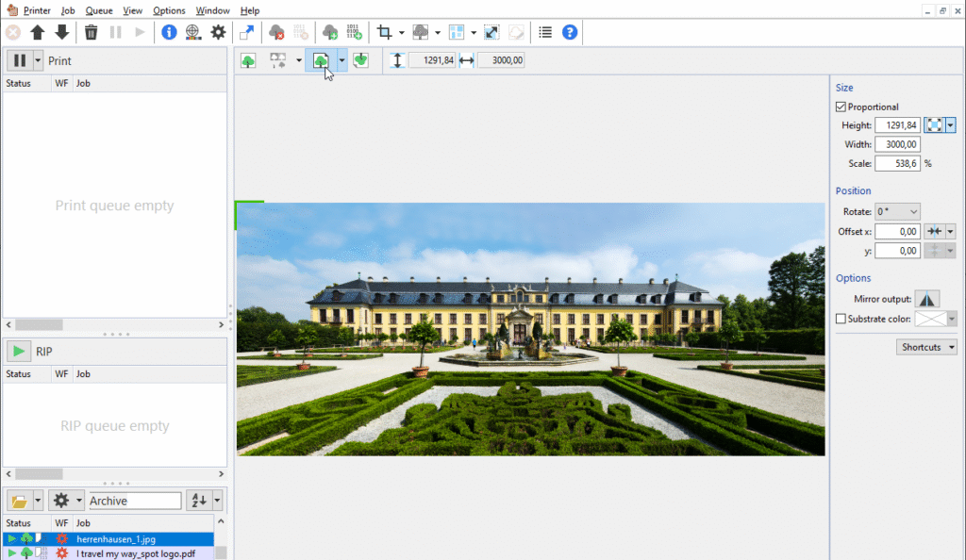Screen dimensions: 966x560
Task: Open the Rotate angle dropdown
Action: [x=896, y=212]
